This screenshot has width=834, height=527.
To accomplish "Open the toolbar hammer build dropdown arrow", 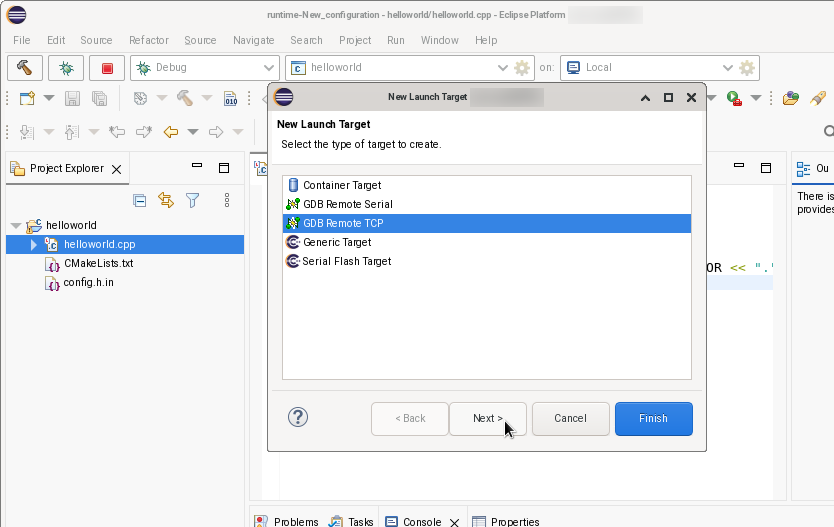I will pos(207,98).
